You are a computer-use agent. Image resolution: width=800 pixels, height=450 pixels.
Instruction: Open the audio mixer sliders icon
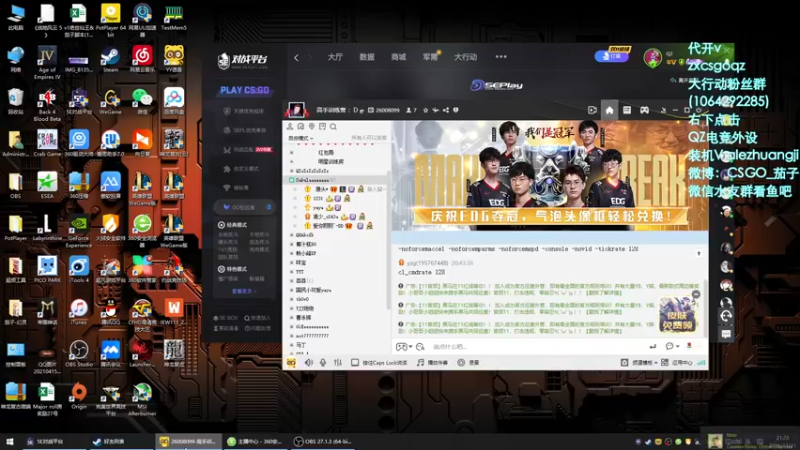(338, 362)
